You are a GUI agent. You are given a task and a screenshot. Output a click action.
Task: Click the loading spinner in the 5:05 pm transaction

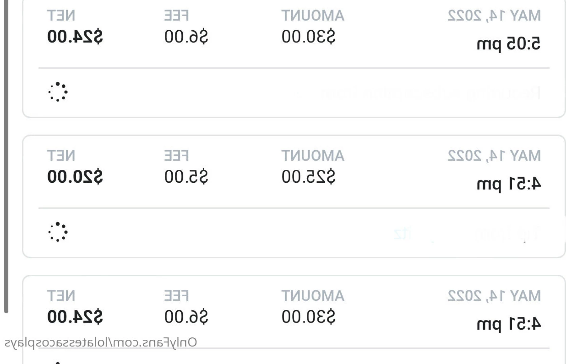(x=58, y=92)
